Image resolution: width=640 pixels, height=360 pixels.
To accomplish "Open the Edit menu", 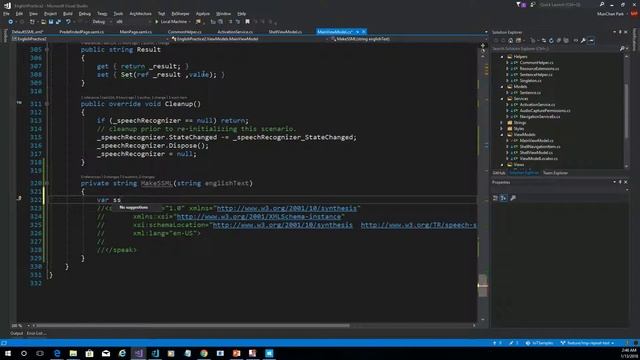I will (x=19, y=13).
